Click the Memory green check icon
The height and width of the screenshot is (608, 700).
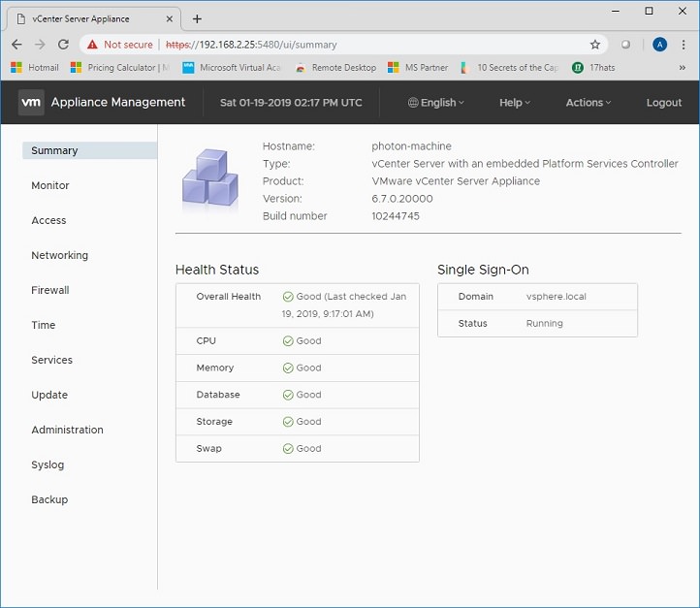tap(288, 368)
